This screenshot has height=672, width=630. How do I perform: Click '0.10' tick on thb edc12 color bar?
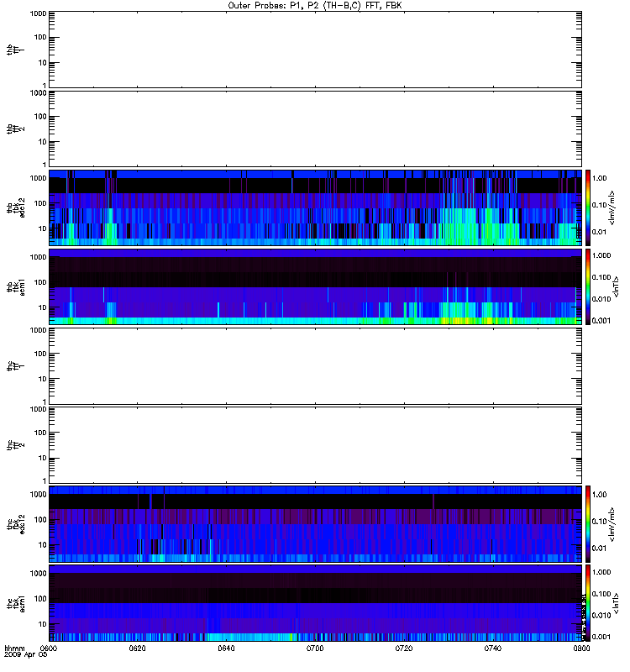[599, 205]
